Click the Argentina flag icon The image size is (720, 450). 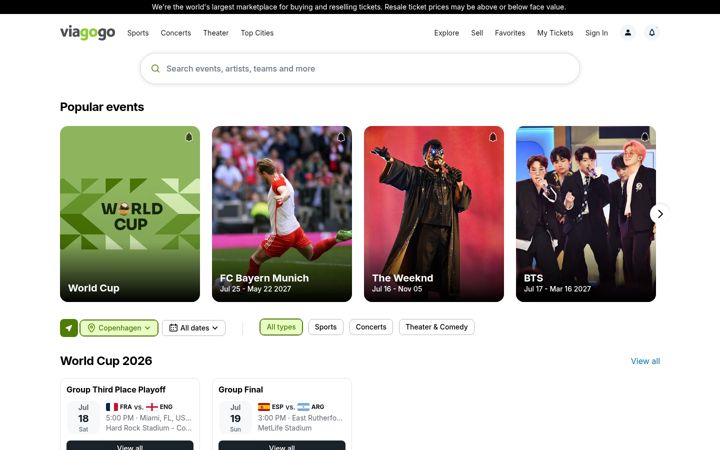pyautogui.click(x=304, y=407)
